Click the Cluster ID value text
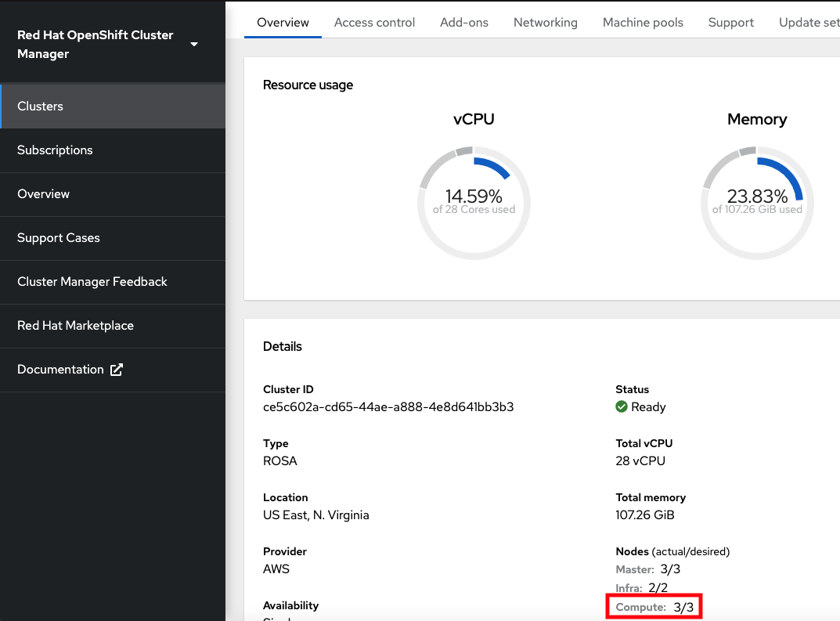 pos(388,407)
